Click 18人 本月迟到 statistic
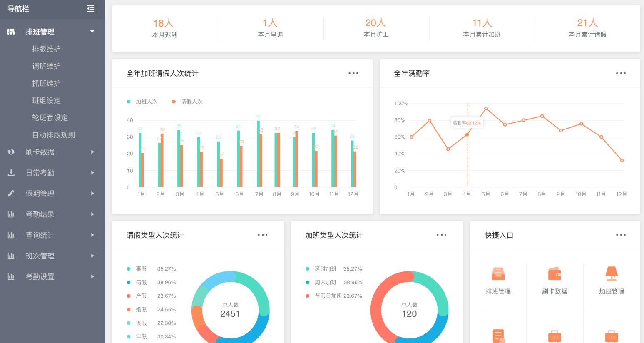This screenshot has height=343, width=644. (x=165, y=28)
